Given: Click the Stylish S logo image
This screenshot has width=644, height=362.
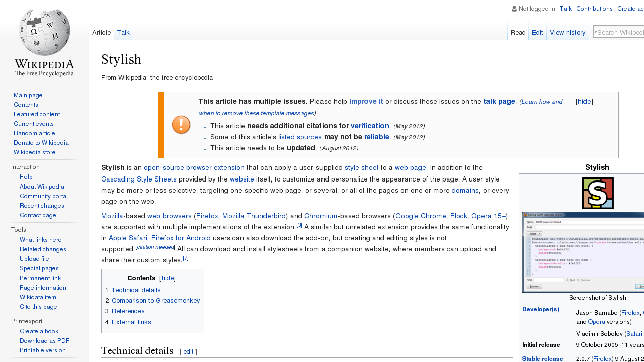Looking at the screenshot, I should tap(597, 193).
